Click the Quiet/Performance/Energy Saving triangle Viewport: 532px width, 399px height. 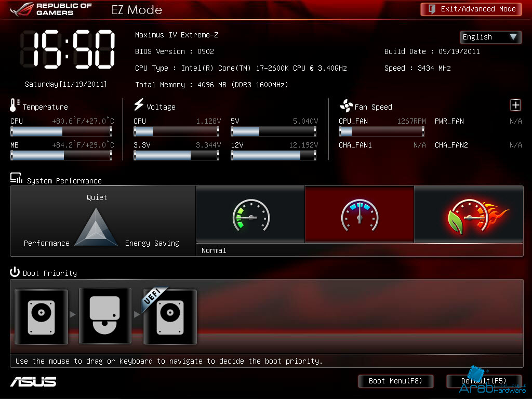pyautogui.click(x=96, y=228)
